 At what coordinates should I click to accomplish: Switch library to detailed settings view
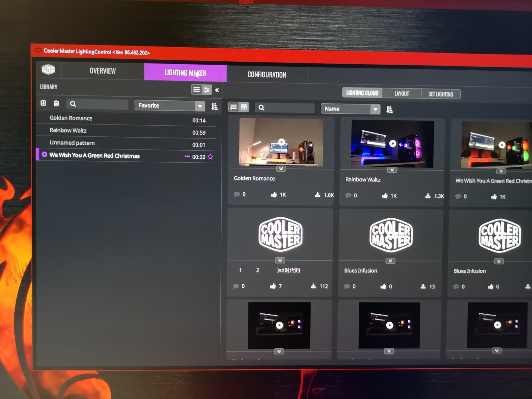[207, 90]
